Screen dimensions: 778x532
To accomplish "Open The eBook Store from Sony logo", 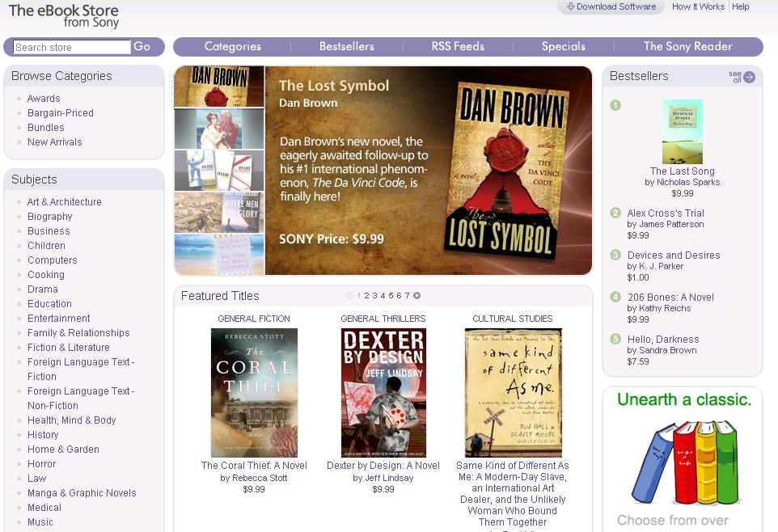I will pyautogui.click(x=64, y=16).
